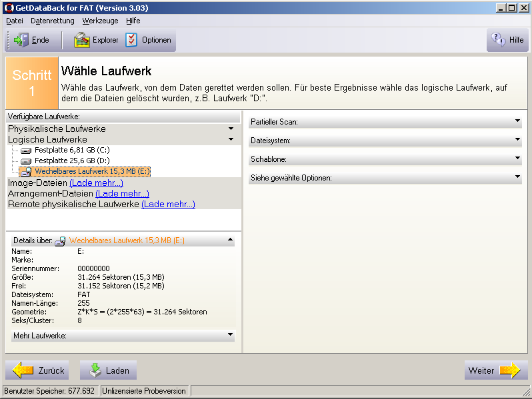Click the Seriennummer value 00000000
532x399 pixels.
[x=93, y=269]
